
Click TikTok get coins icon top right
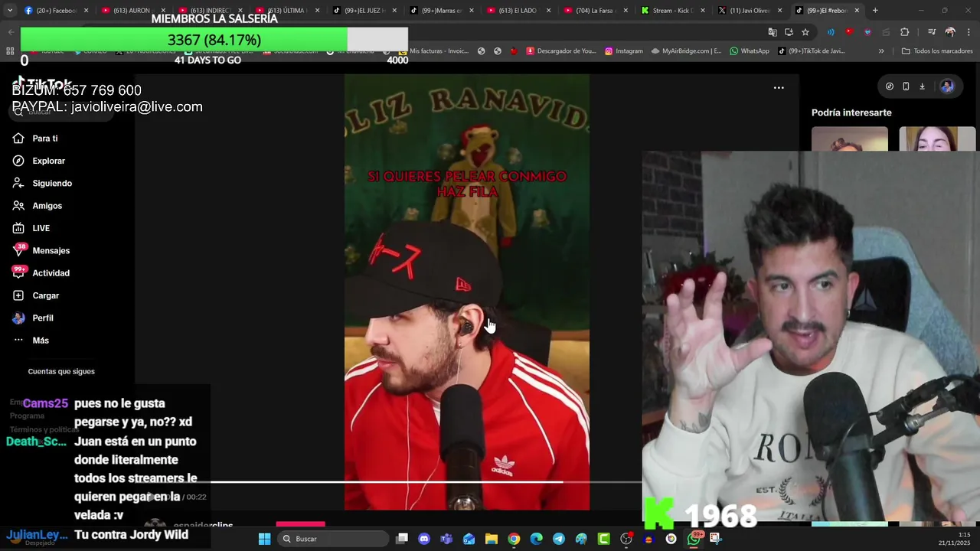click(x=889, y=86)
